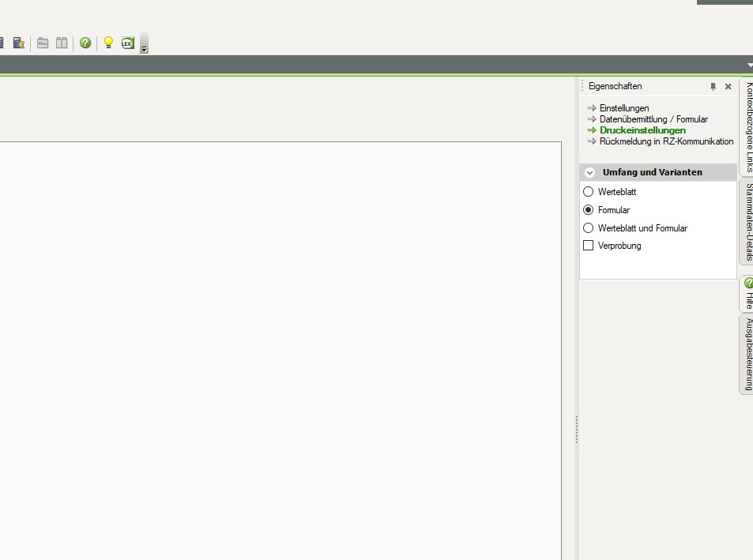The width and height of the screenshot is (753, 560).
Task: Open the Ausgabesteuerung side tab
Action: click(747, 353)
